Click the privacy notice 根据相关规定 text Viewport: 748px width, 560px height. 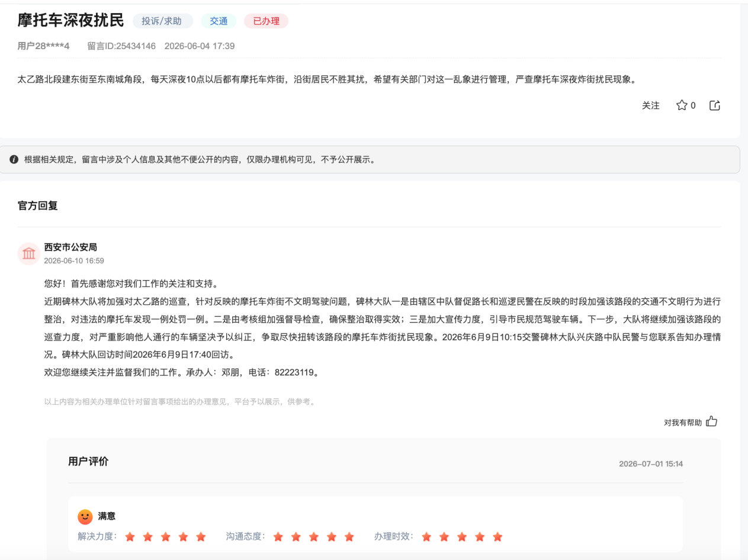[200, 160]
